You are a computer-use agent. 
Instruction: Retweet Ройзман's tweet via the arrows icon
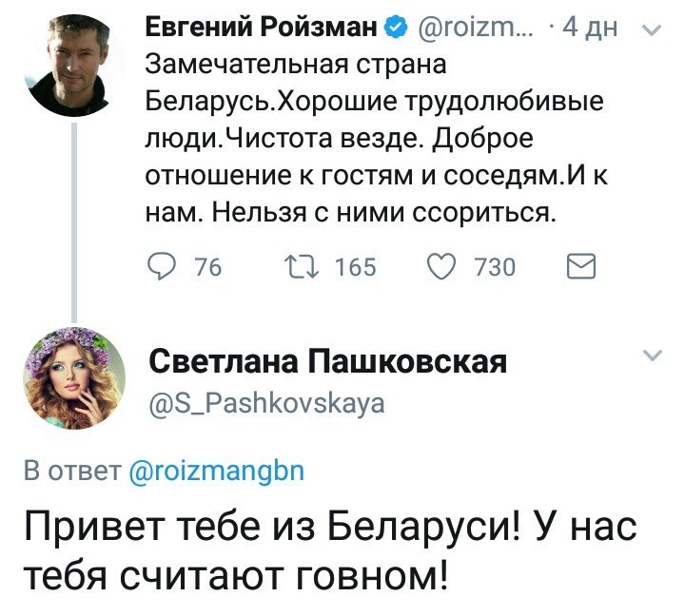coord(301,267)
